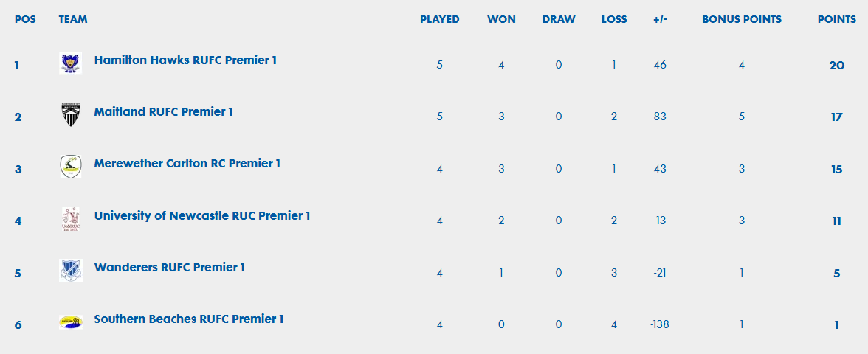This screenshot has height=354, width=868.
Task: Click the University of Newcastle club logo
Action: click(x=71, y=219)
